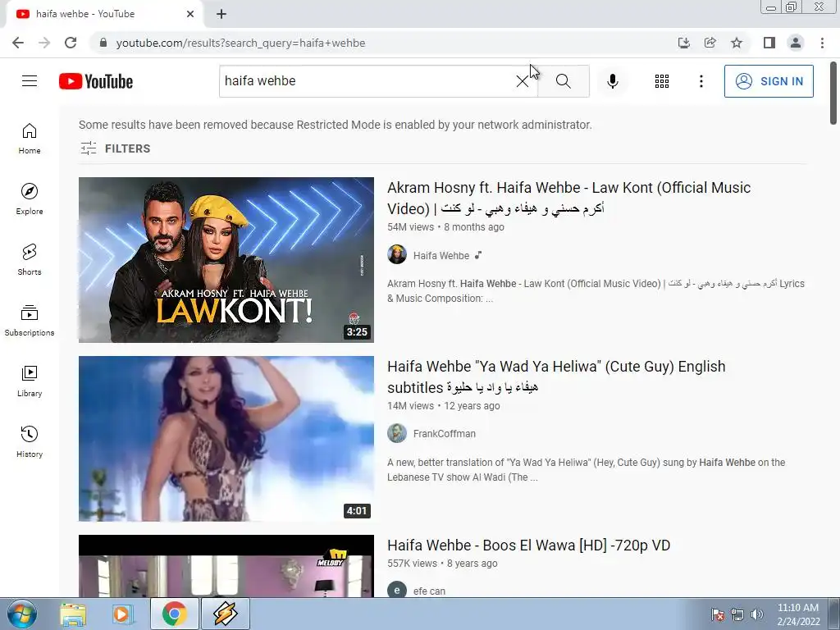
Task: Open the network tray icon
Action: pyautogui.click(x=737, y=614)
